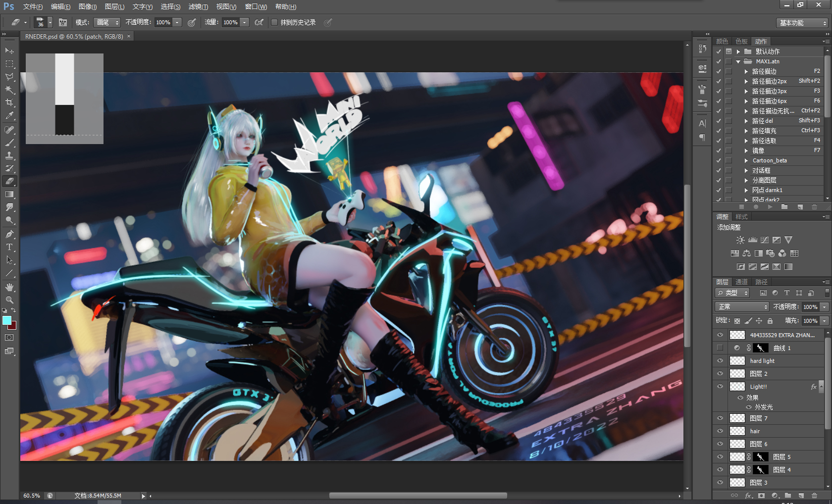Click the 60.5% zoom level field

[32, 496]
